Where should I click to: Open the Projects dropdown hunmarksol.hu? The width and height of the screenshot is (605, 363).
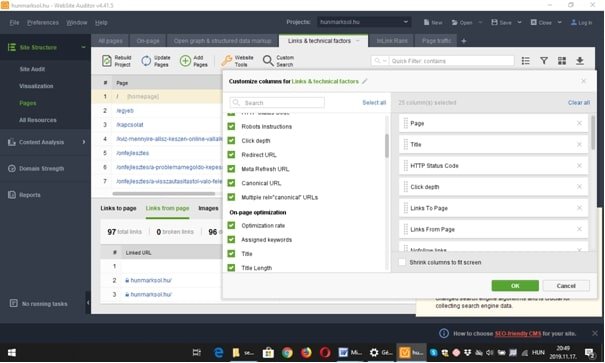pyautogui.click(x=363, y=22)
